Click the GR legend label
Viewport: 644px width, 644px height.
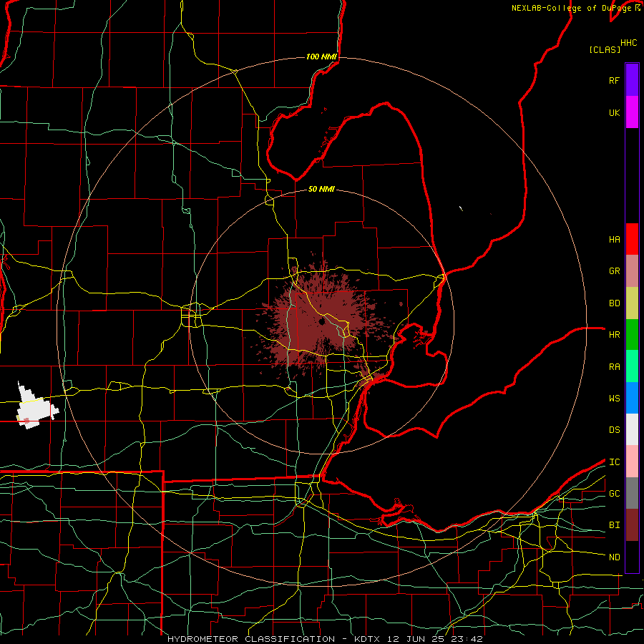(614, 271)
